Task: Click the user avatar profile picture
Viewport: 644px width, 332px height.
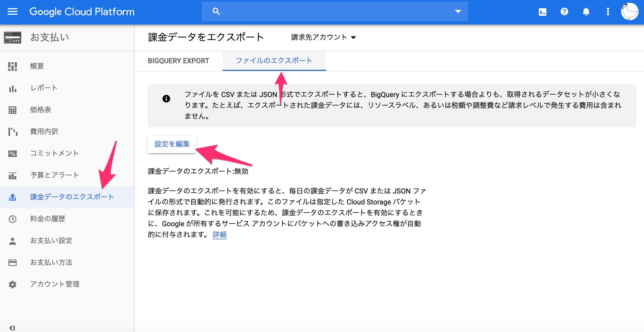Action: tap(629, 12)
